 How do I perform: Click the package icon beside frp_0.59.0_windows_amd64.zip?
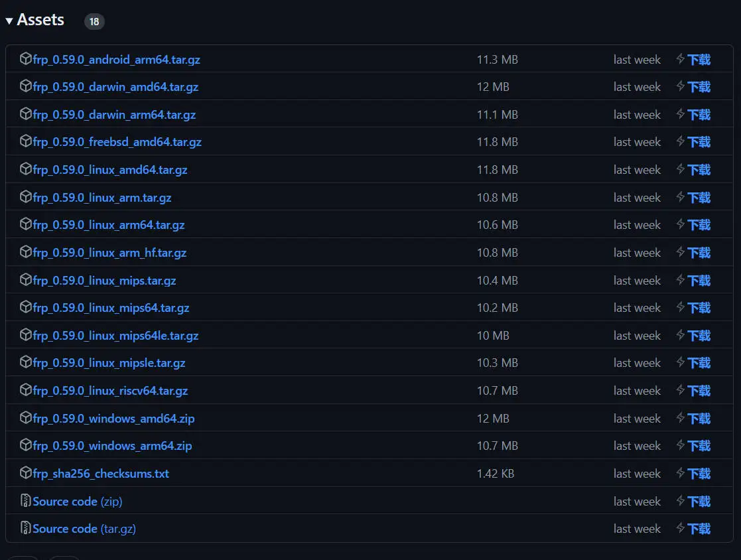tap(26, 418)
